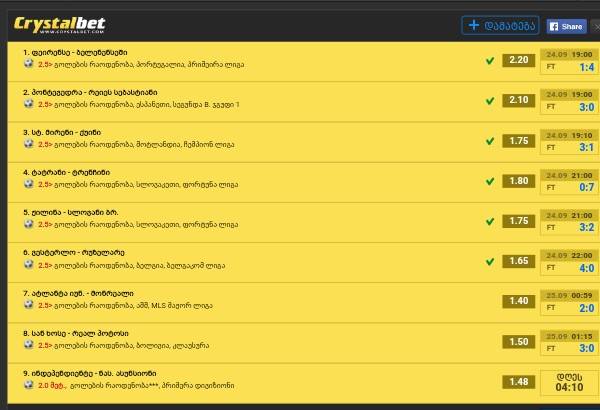Click the 04:10 start time in match 9
600x410 pixels.
(x=569, y=387)
